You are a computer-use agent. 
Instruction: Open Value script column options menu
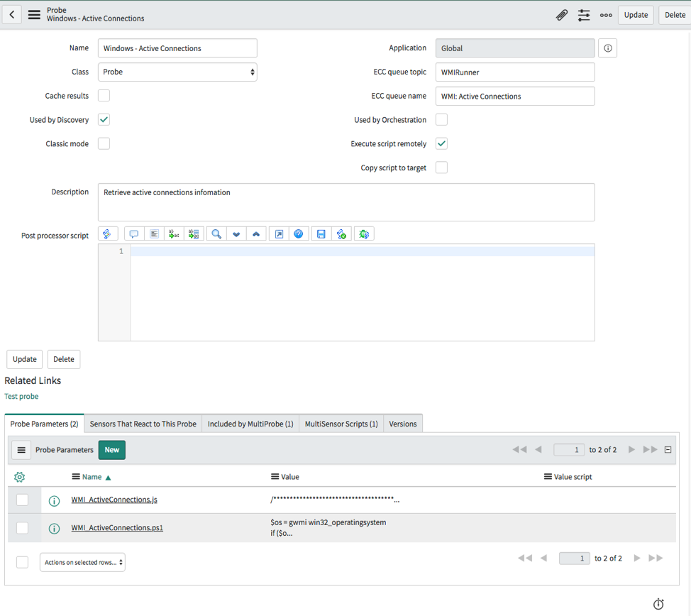(548, 477)
